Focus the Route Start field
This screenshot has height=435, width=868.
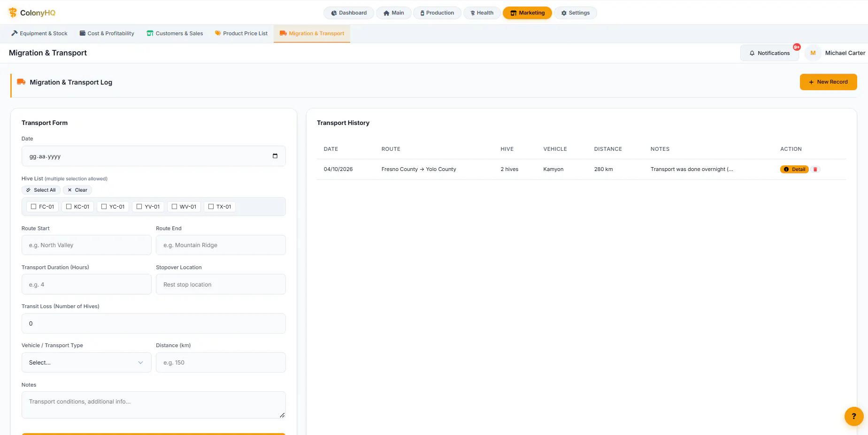pyautogui.click(x=86, y=245)
